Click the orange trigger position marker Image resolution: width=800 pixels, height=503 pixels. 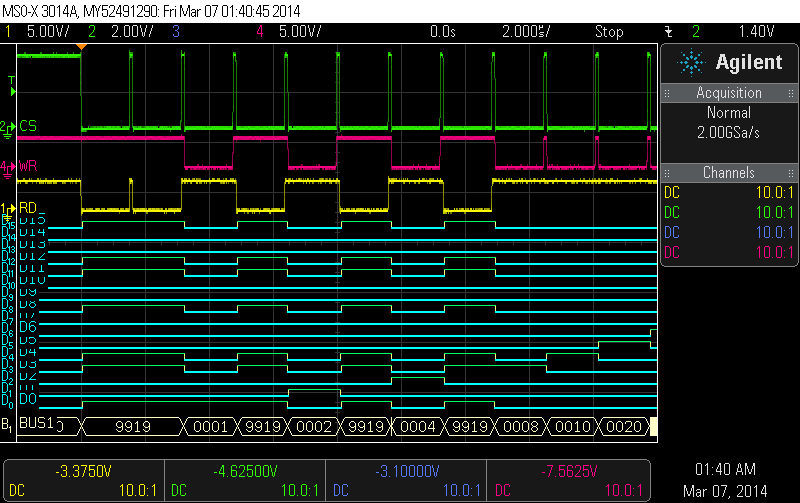pos(81,46)
